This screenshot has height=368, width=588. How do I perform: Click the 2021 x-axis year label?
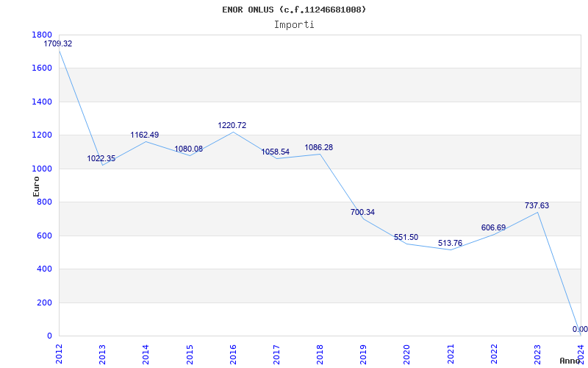(451, 354)
